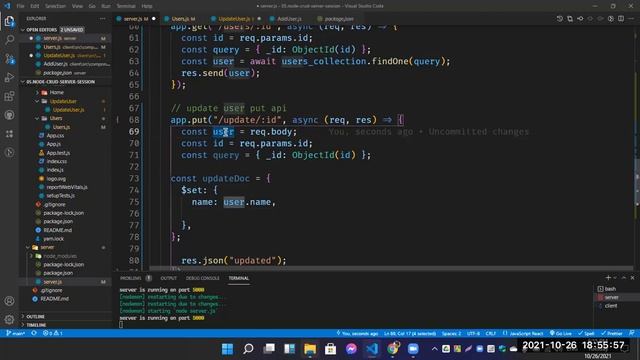
Task: Open Messenger from the taskbar
Action: [x=351, y=349]
